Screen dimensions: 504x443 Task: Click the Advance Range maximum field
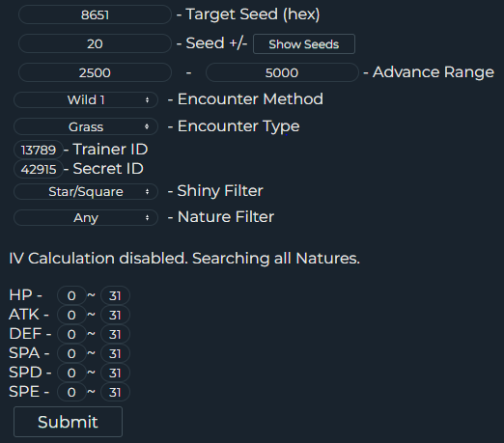pos(282,72)
